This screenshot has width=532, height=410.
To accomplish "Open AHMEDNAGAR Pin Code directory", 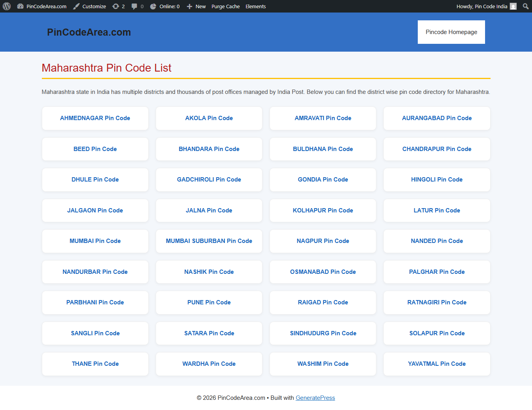I will (95, 118).
